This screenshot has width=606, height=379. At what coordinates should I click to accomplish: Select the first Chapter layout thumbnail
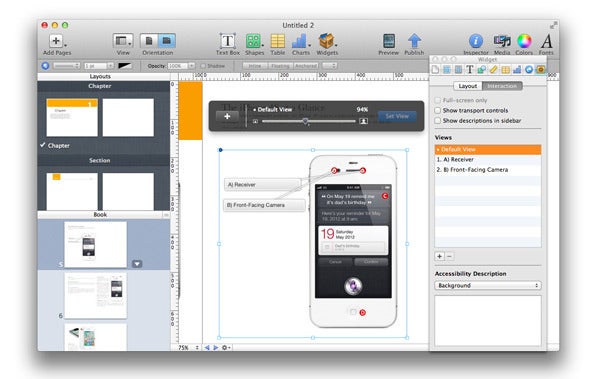click(72, 117)
